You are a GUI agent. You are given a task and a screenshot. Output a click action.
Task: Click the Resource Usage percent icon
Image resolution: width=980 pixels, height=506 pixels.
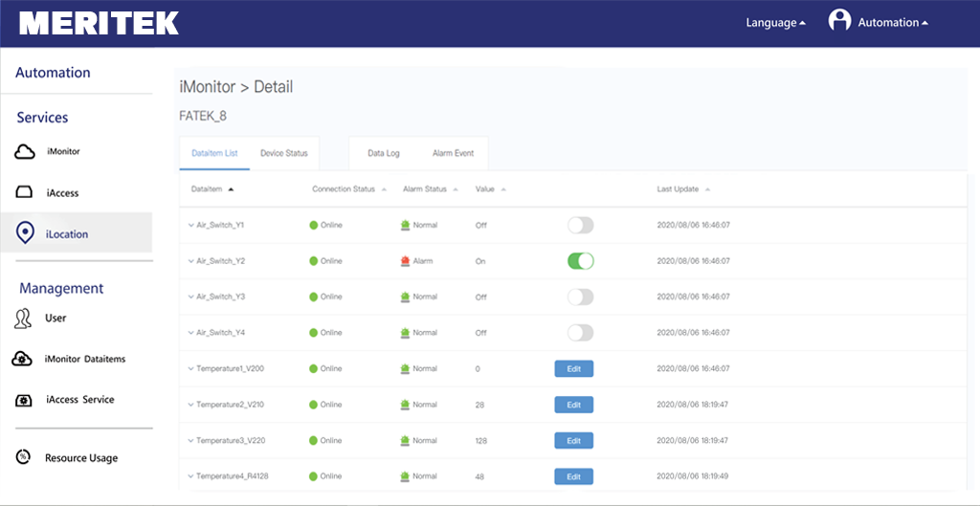coord(24,457)
